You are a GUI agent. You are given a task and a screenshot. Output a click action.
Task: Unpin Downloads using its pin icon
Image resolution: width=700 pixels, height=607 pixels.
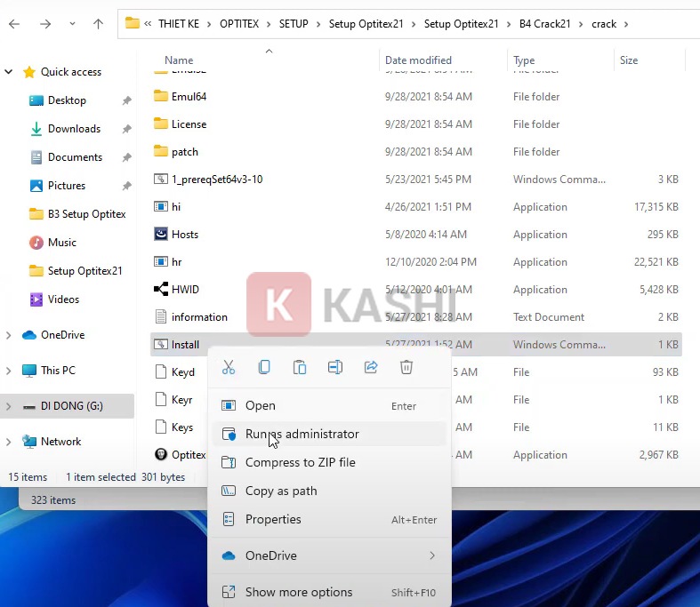127,129
